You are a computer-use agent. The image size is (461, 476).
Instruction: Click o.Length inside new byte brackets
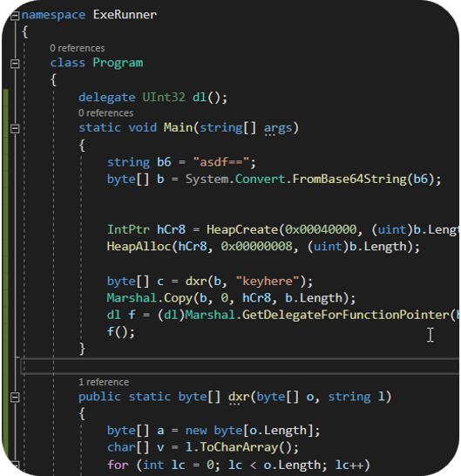point(278,431)
